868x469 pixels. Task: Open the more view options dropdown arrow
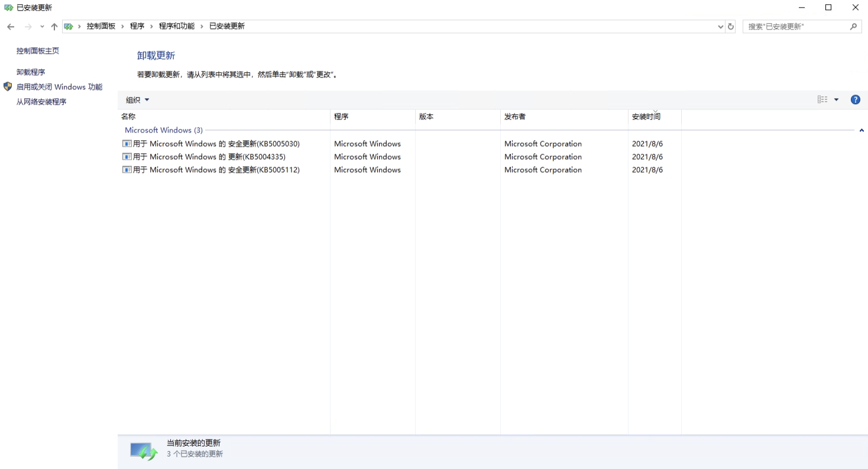tap(836, 100)
